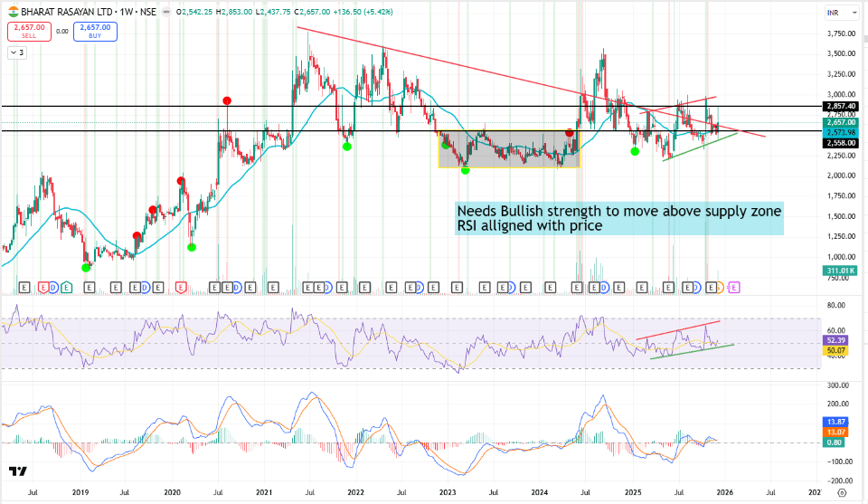Click the 3,750.00 tick on price axis
Image resolution: width=868 pixels, height=504 pixels.
coord(841,33)
